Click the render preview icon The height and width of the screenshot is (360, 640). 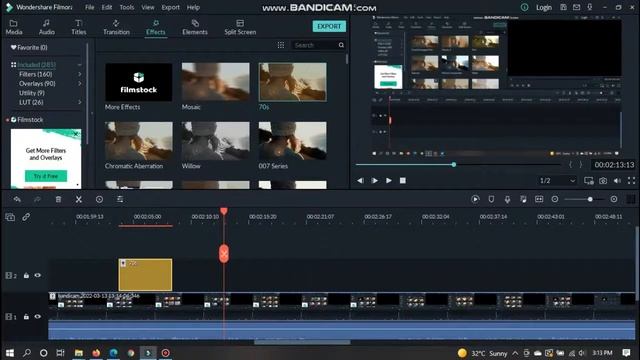476,199
